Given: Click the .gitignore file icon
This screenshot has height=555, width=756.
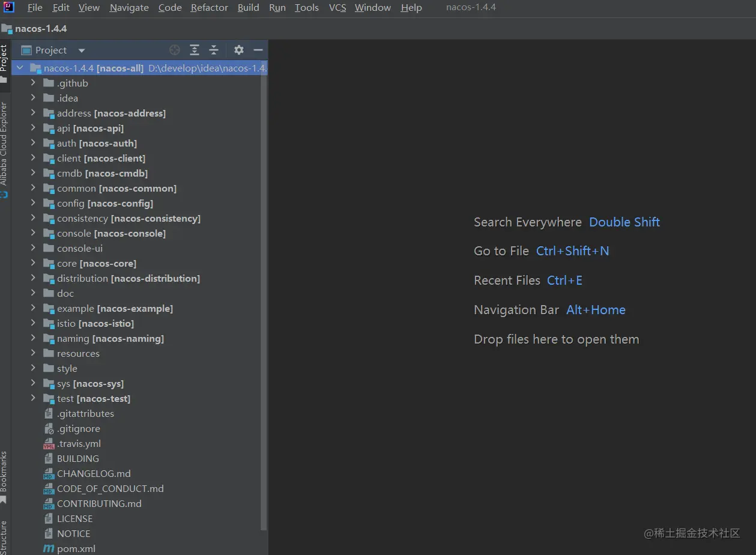Looking at the screenshot, I should (x=49, y=429).
